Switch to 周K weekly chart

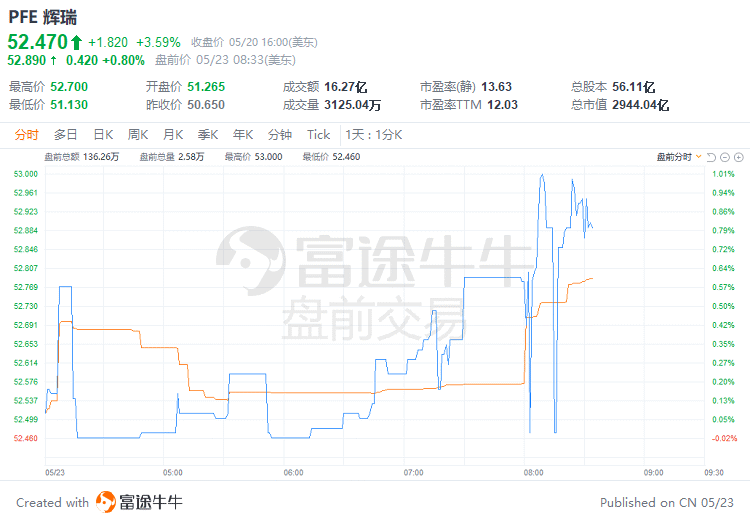pyautogui.click(x=138, y=135)
